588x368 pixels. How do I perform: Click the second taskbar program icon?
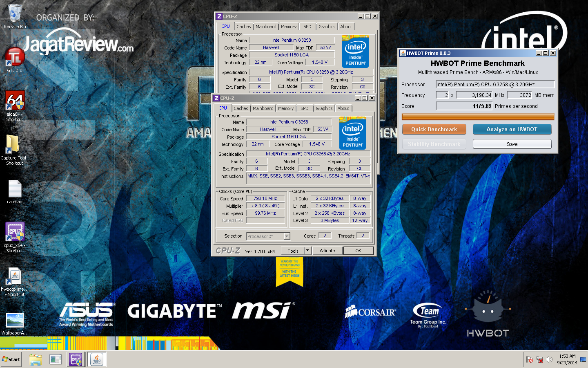click(56, 359)
